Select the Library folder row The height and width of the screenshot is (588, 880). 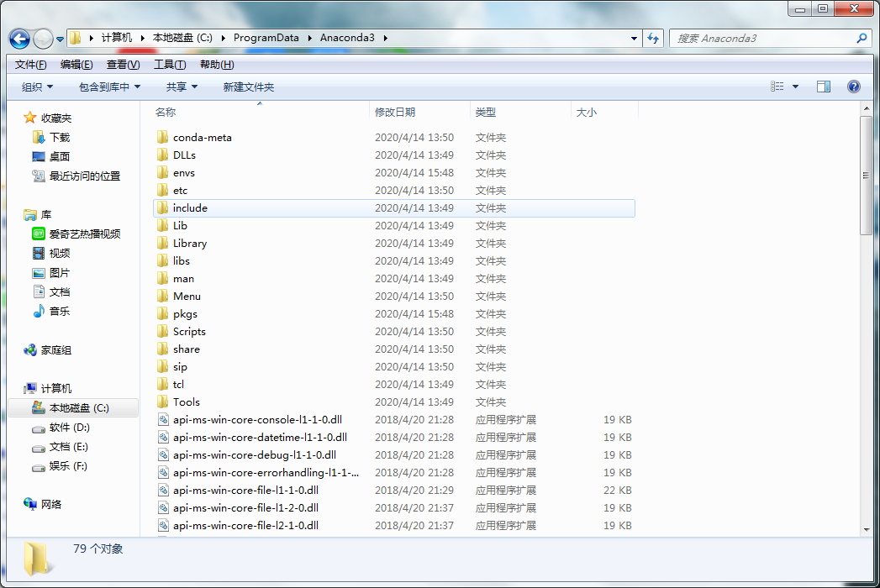(x=394, y=244)
